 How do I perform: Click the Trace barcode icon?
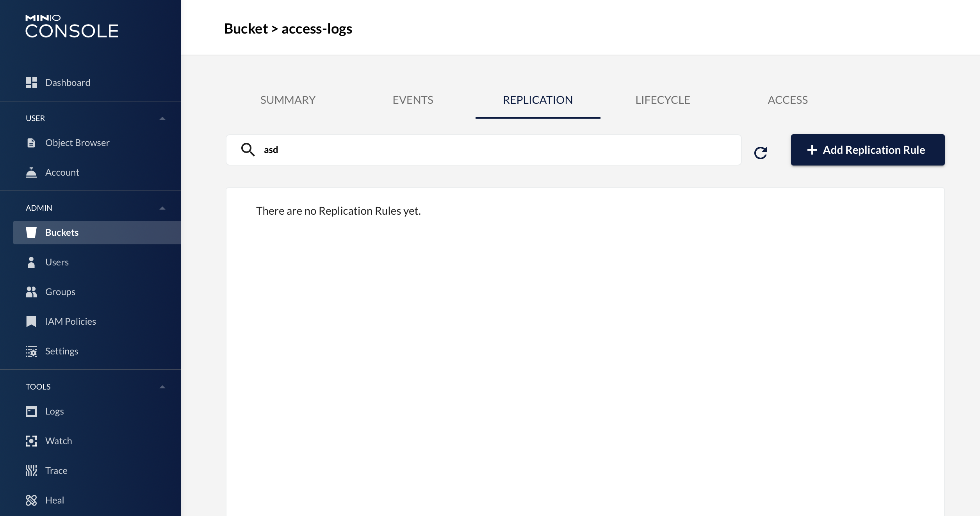coord(31,471)
